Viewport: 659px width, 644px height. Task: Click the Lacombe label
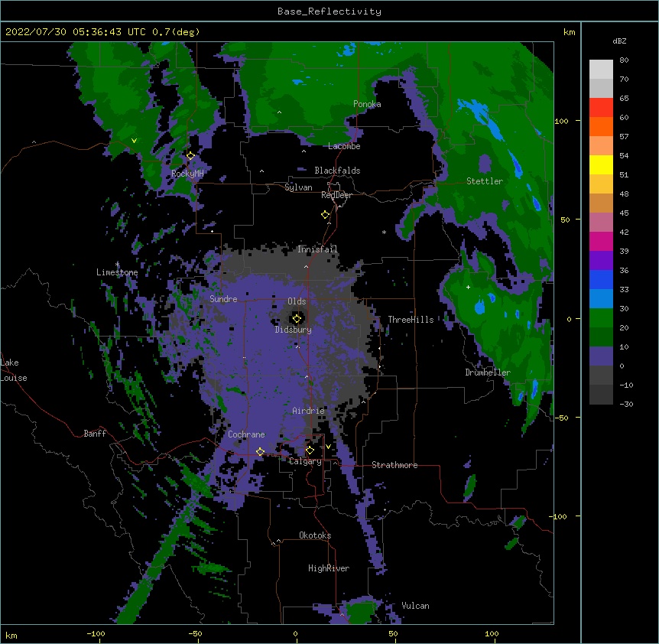[344, 146]
